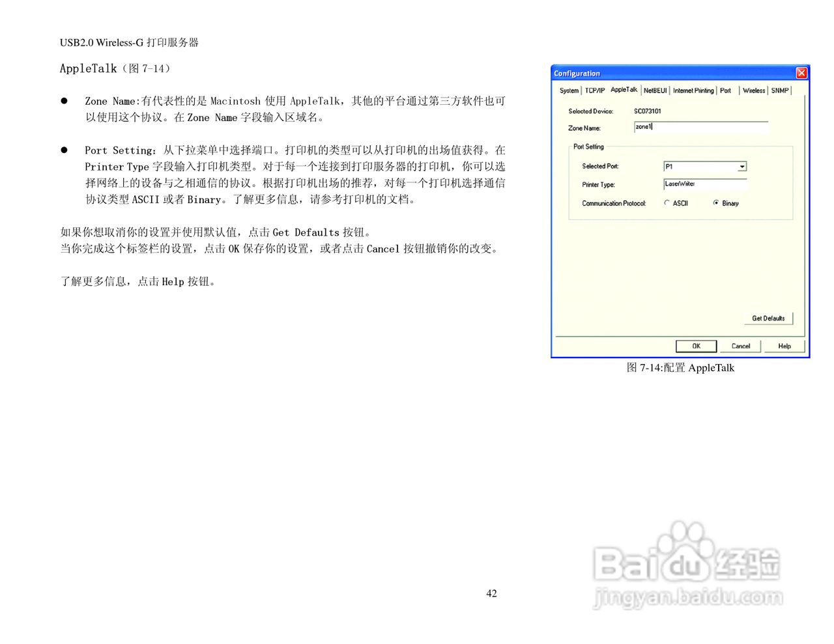Switch to the Wireless tab
The height and width of the screenshot is (644, 834).
753,91
